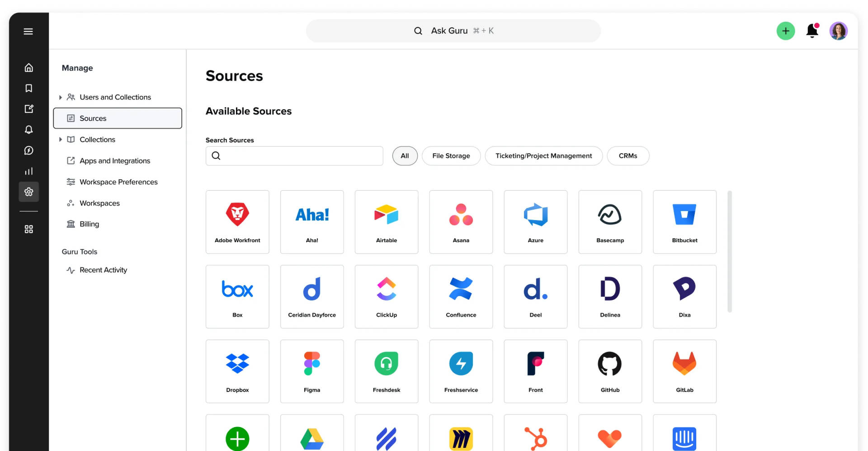Select the Delinea source card
This screenshot has width=868, height=451.
pos(610,296)
